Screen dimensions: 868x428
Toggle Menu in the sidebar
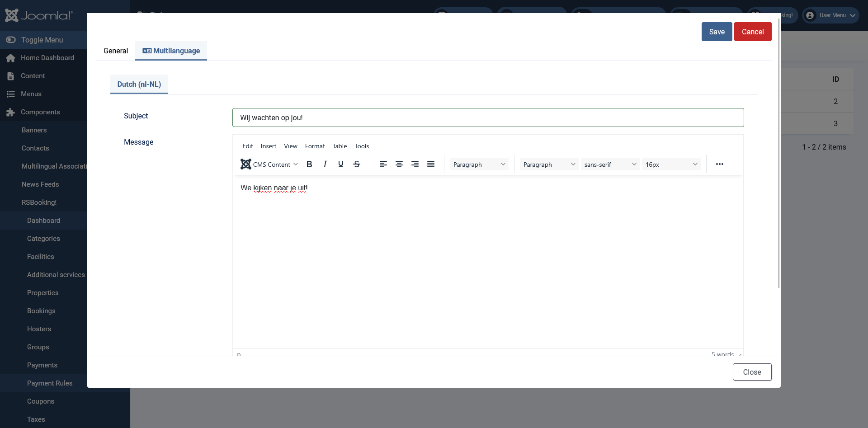(x=43, y=40)
